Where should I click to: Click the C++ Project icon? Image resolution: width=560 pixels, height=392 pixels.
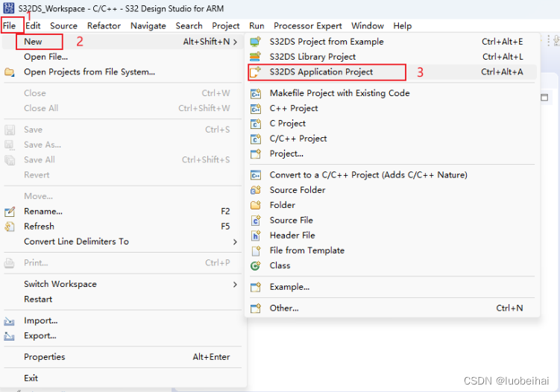point(256,109)
